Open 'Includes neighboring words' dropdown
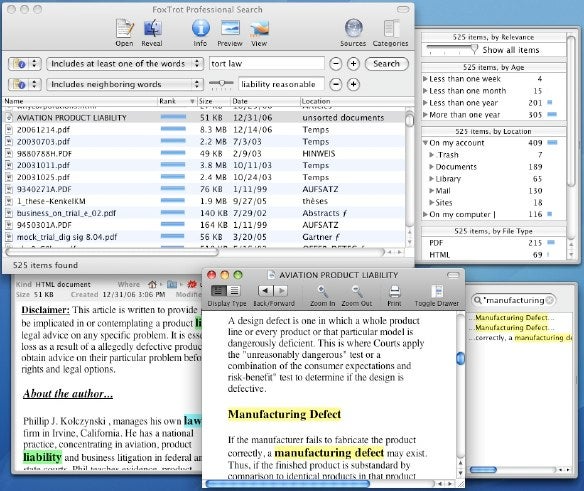Viewport: 584px width, 491px height. pyautogui.click(x=125, y=84)
